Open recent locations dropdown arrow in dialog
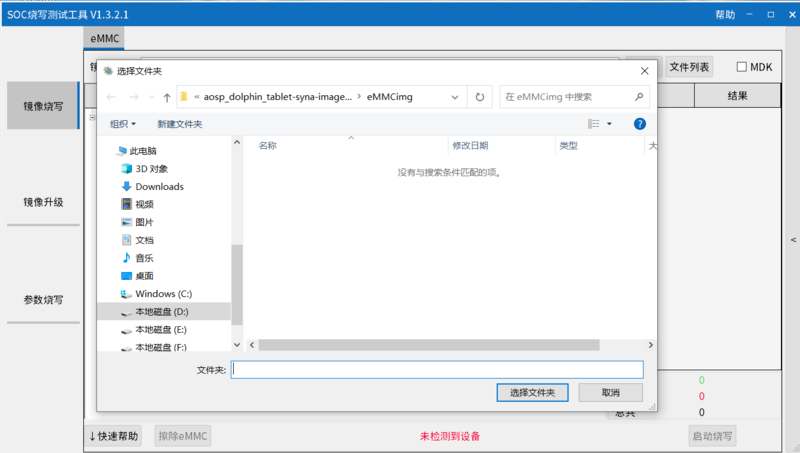This screenshot has width=800, height=453. click(x=152, y=97)
